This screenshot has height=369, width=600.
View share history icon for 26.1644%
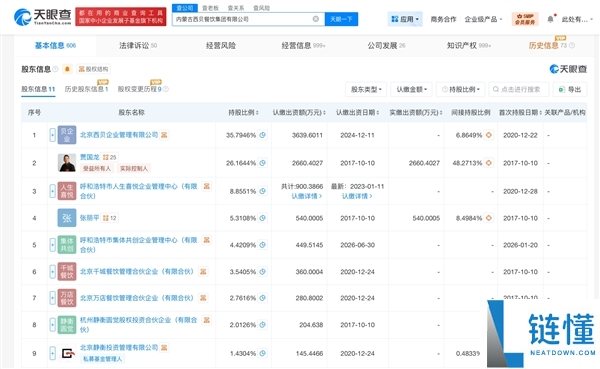click(262, 163)
